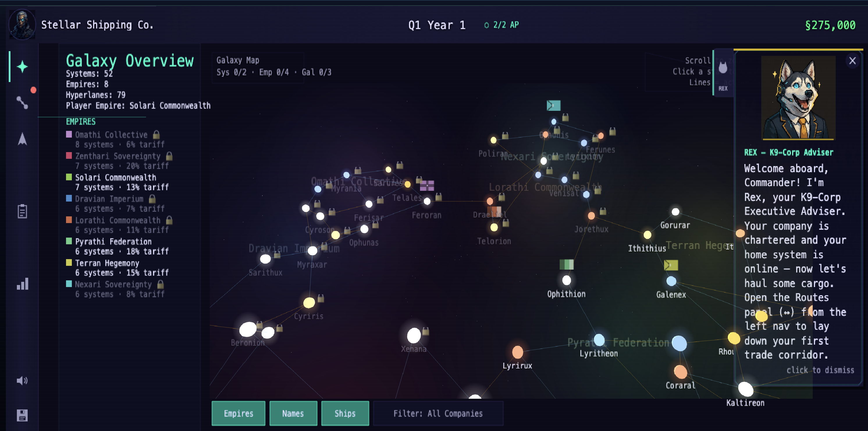Click the husky Rex portrait image
This screenshot has width=868, height=431.
(x=798, y=98)
